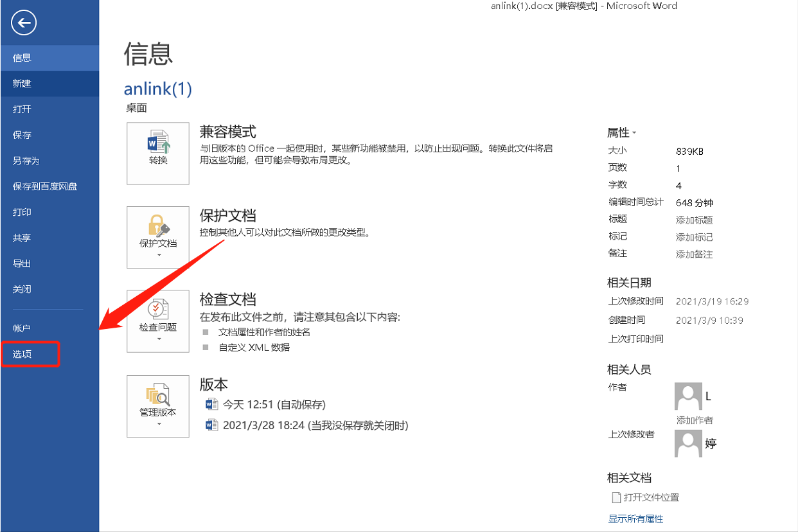Click the Word icon beside 今天 12:51 version
Image resolution: width=798 pixels, height=532 pixels.
212,404
